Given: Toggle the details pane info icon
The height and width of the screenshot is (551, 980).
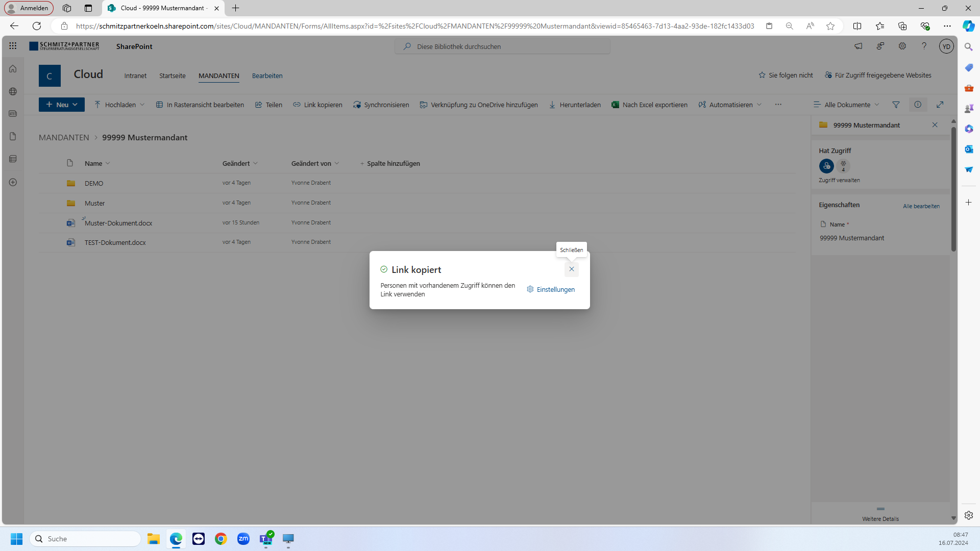Looking at the screenshot, I should 918,105.
